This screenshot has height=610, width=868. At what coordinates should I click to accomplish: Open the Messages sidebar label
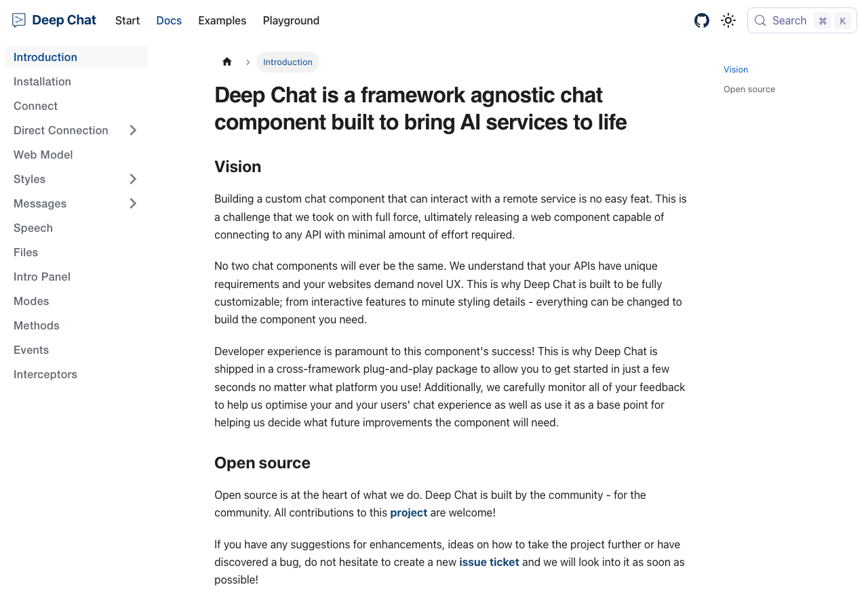(x=40, y=203)
